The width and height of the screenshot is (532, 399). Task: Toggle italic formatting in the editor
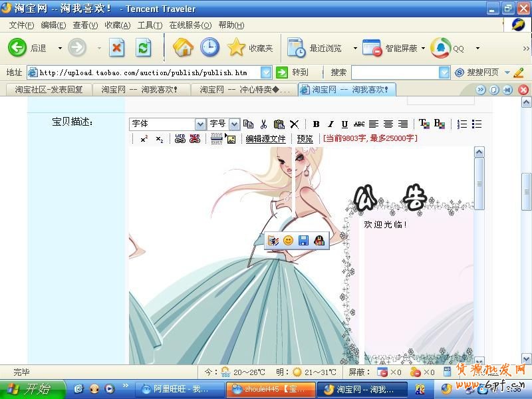pos(331,124)
